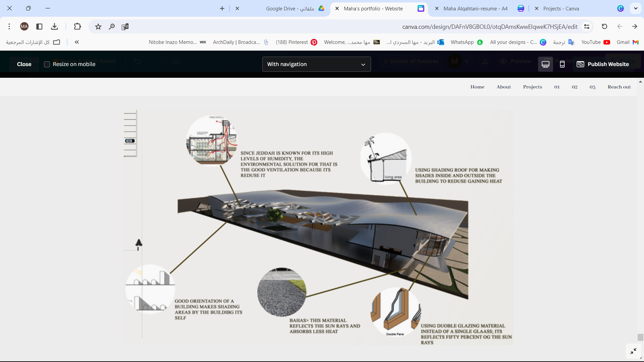Expand the tab search chevron
Viewport: 644px width, 362px height.
tap(636, 8)
